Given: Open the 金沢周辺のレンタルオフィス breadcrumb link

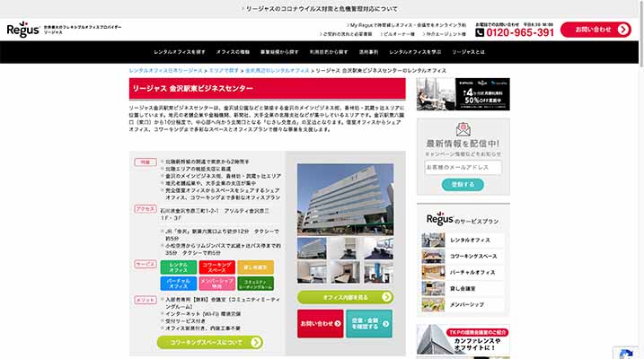Looking at the screenshot, I should point(278,71).
